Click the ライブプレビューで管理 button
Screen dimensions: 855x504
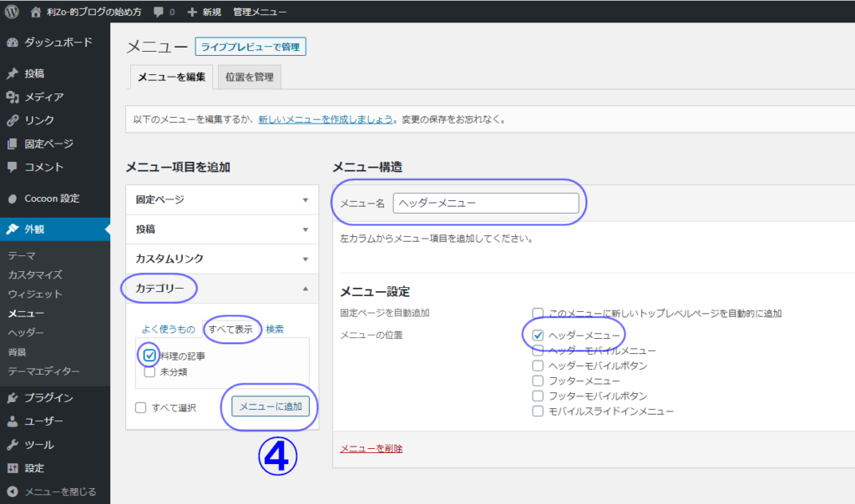point(250,47)
